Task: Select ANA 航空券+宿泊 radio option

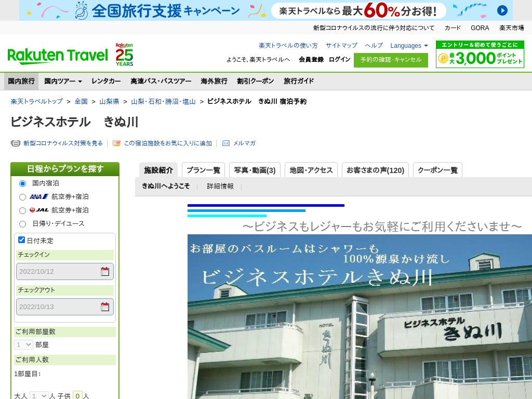Action: [x=22, y=197]
